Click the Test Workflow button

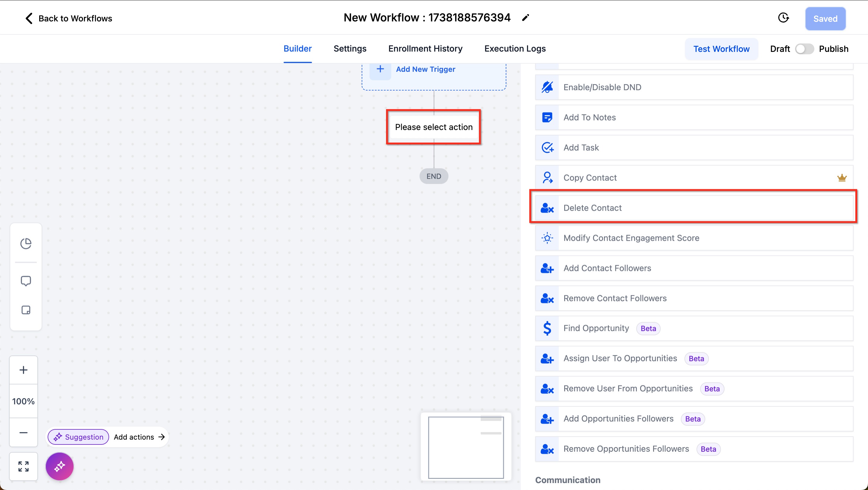(x=721, y=49)
